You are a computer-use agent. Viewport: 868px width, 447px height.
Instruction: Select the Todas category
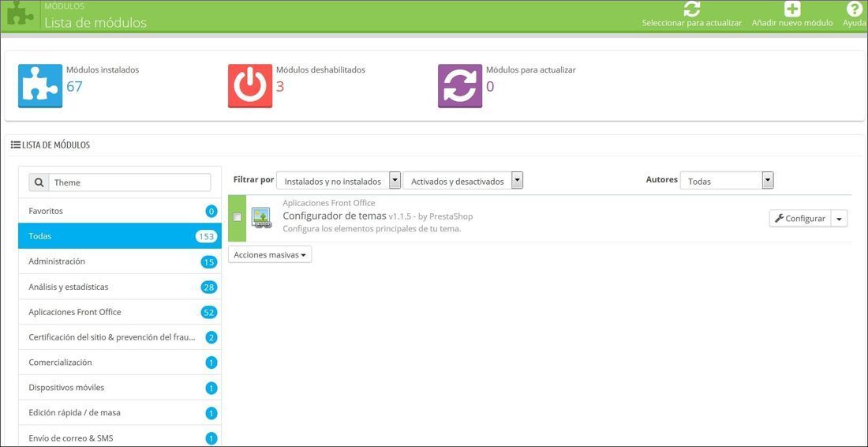click(120, 236)
